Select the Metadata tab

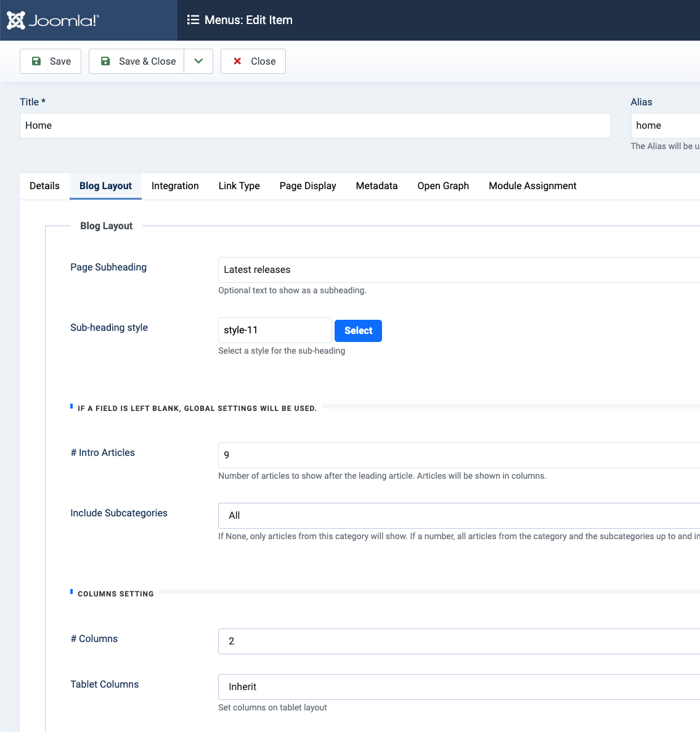pyautogui.click(x=376, y=186)
